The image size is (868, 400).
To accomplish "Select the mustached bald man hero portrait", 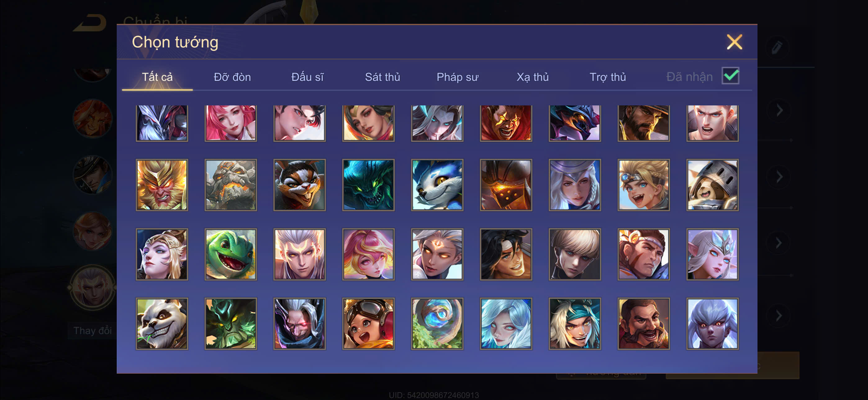I will point(644,324).
